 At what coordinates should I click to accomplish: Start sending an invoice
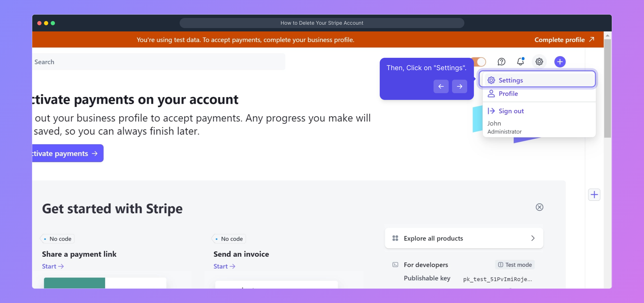pos(224,266)
